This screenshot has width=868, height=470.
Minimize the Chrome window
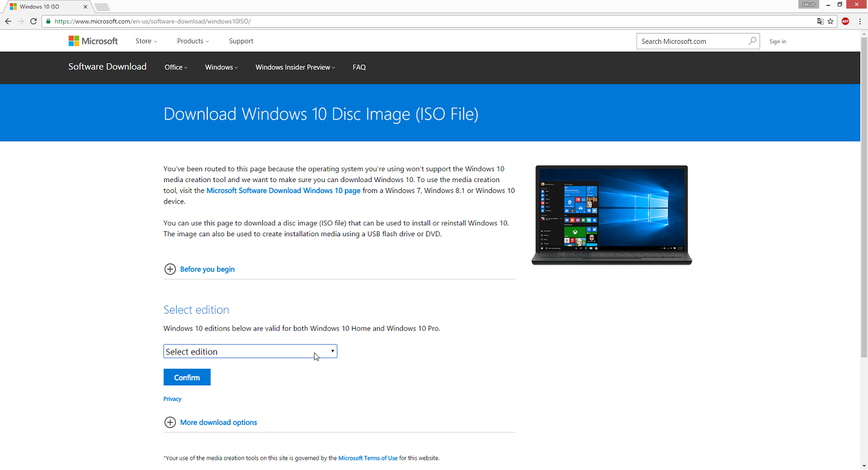(828, 5)
